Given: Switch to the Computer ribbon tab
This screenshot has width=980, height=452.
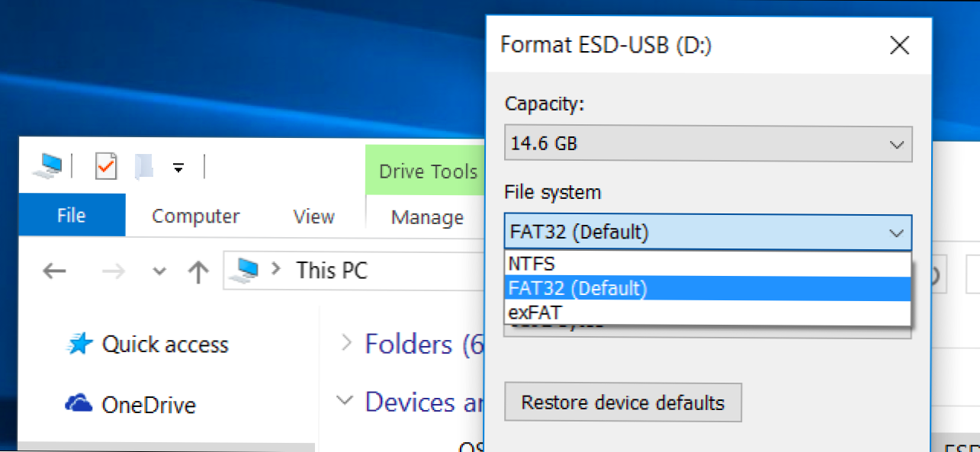Looking at the screenshot, I should 195,216.
